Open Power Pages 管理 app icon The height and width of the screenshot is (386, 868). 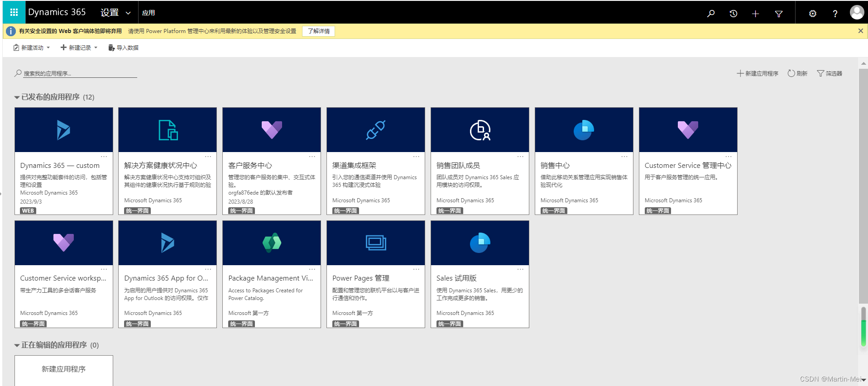tap(376, 243)
